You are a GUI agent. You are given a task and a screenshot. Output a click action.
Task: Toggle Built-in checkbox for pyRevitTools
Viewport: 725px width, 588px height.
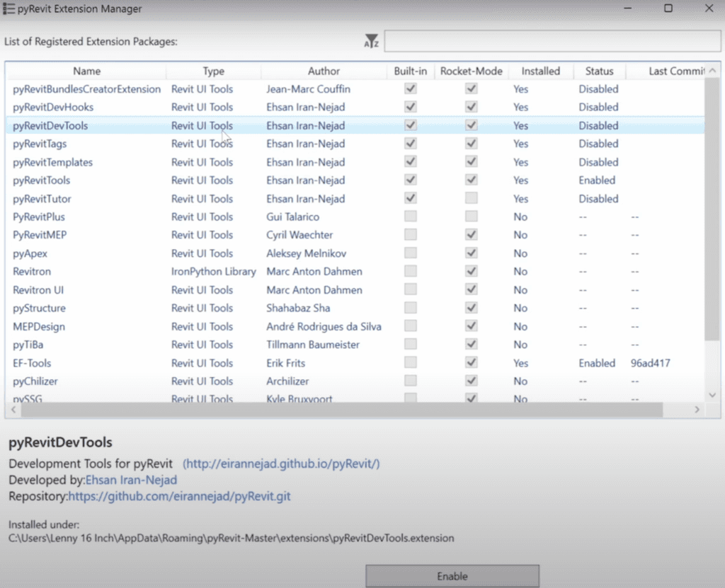410,180
